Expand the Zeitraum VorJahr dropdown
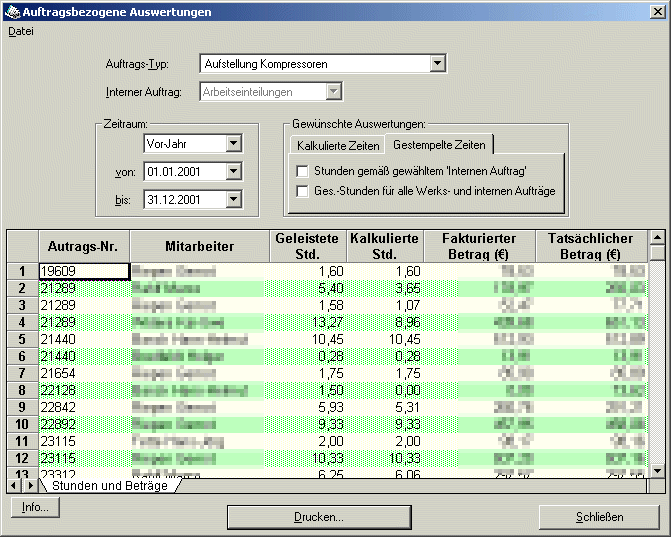671x537 pixels. (x=233, y=144)
